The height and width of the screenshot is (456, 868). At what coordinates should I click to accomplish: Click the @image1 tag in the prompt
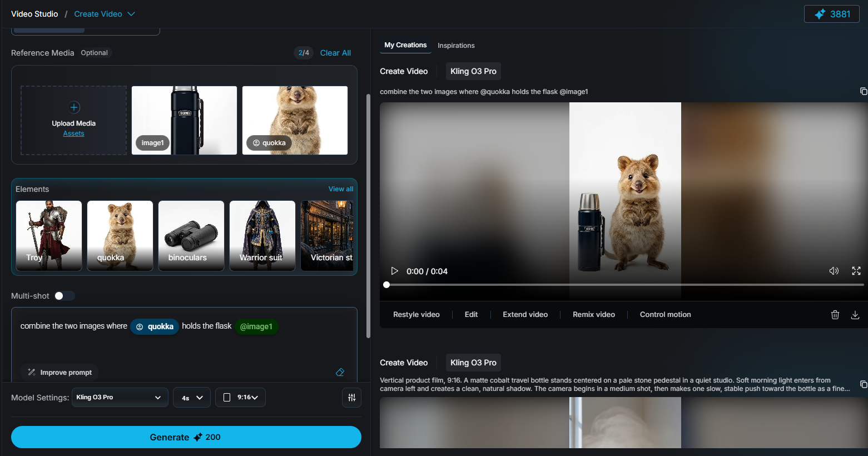(256, 326)
